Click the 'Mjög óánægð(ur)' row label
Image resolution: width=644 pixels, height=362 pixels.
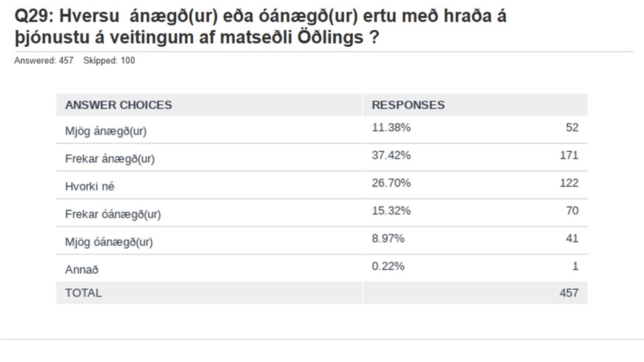(109, 242)
